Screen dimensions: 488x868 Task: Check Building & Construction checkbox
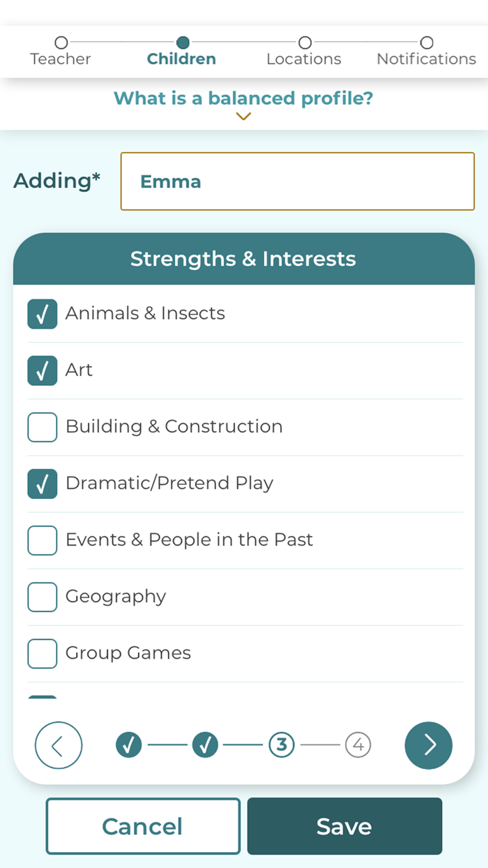43,427
